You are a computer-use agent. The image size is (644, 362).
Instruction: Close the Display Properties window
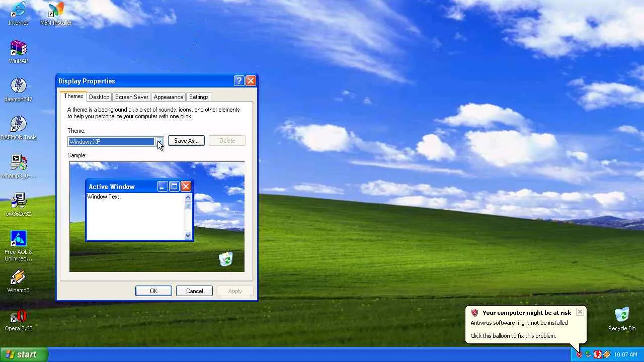click(251, 81)
